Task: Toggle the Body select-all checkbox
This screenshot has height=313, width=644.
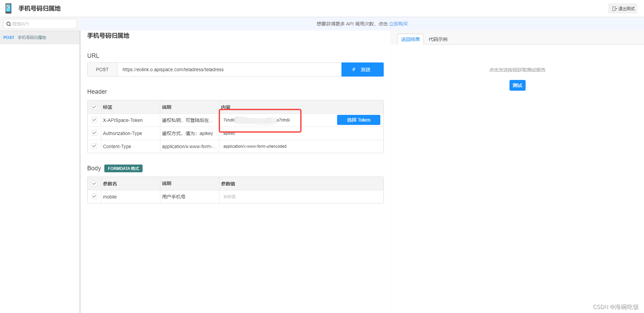Action: click(94, 184)
